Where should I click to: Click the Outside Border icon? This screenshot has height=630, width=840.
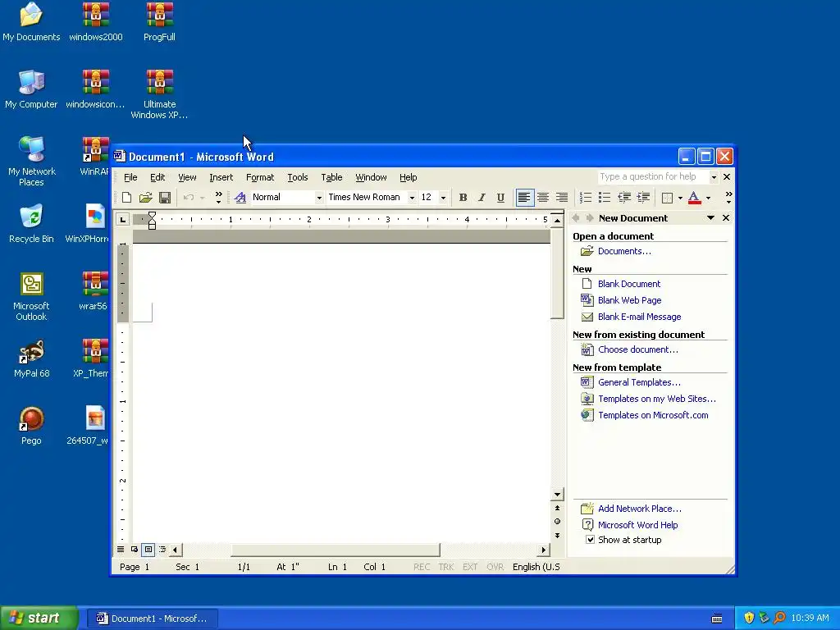coord(667,198)
